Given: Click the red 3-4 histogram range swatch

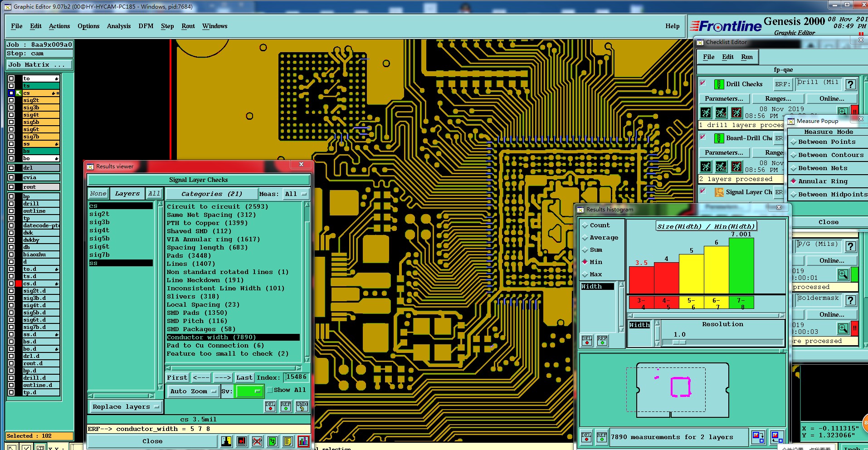Looking at the screenshot, I should coord(641,303).
